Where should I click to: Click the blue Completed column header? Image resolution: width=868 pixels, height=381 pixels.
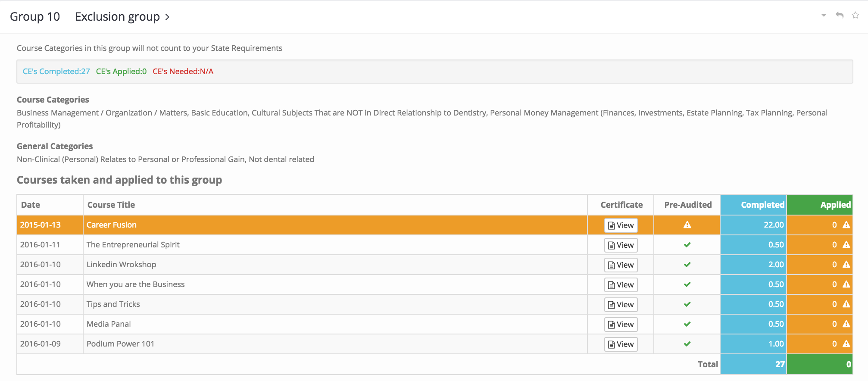[753, 205]
